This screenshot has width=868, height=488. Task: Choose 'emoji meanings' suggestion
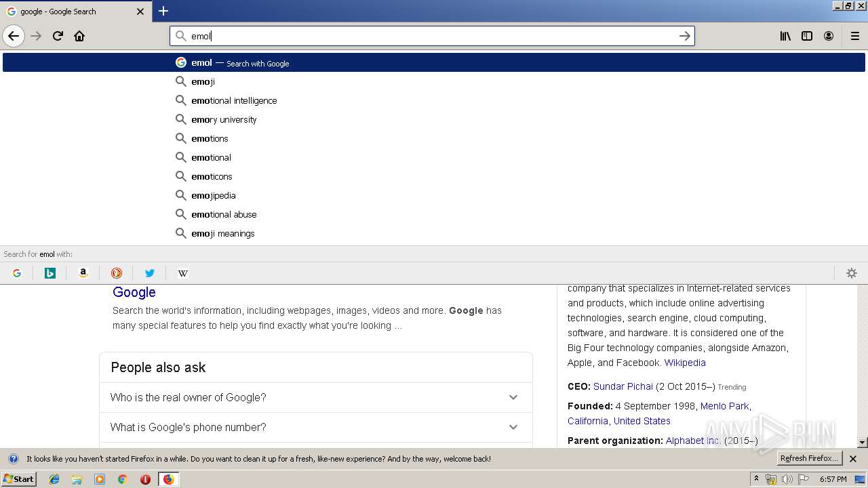click(x=434, y=233)
